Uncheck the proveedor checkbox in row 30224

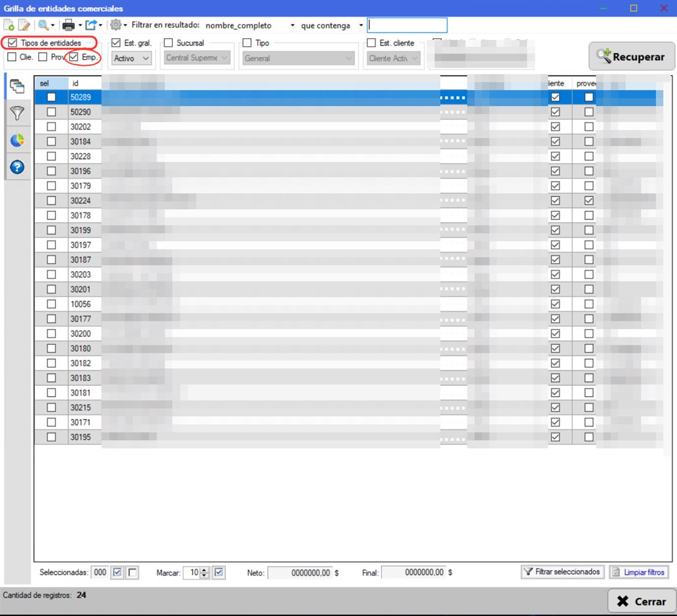pos(589,200)
